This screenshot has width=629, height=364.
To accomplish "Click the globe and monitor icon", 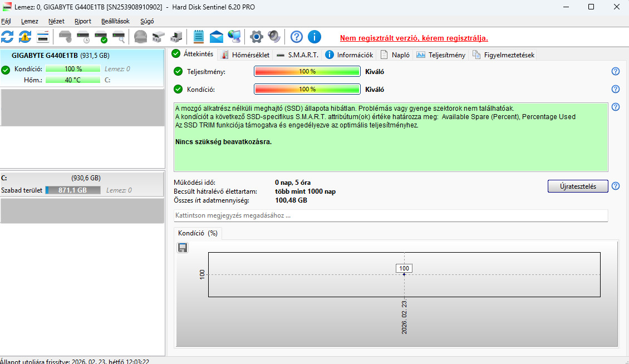I will coord(234,37).
